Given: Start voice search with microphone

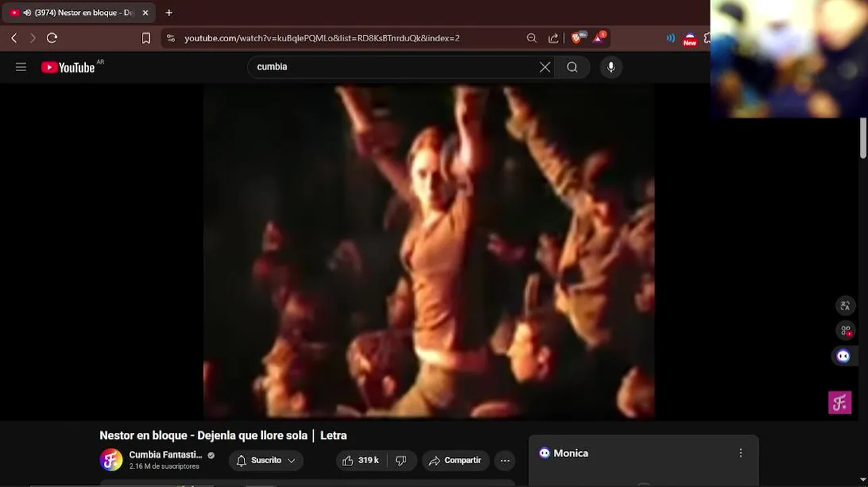Looking at the screenshot, I should [611, 67].
